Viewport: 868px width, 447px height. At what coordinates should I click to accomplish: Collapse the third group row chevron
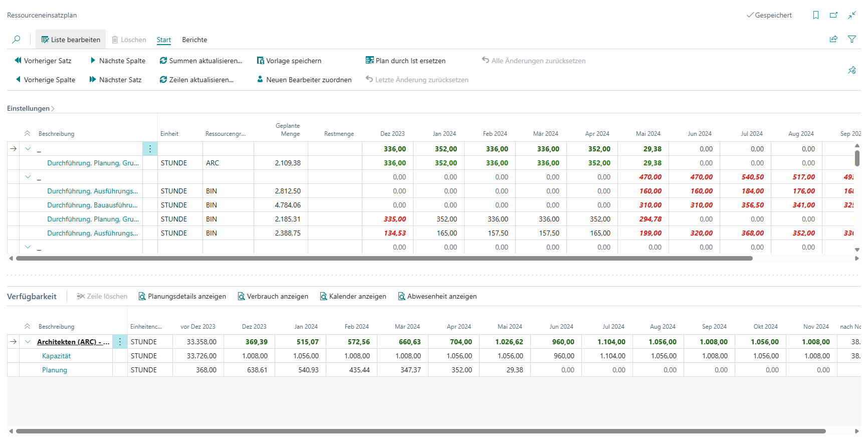[28, 247]
